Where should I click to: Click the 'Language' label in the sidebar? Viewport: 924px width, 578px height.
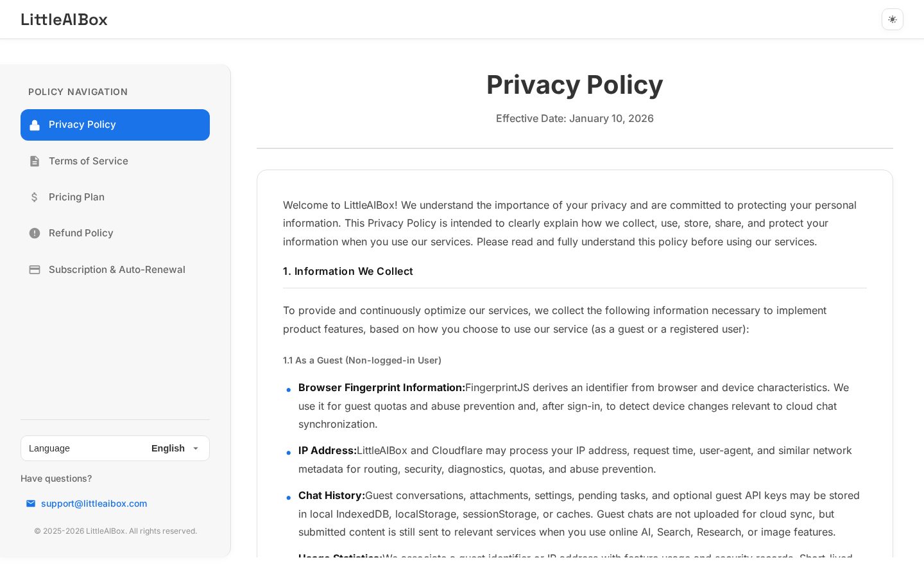click(x=49, y=448)
